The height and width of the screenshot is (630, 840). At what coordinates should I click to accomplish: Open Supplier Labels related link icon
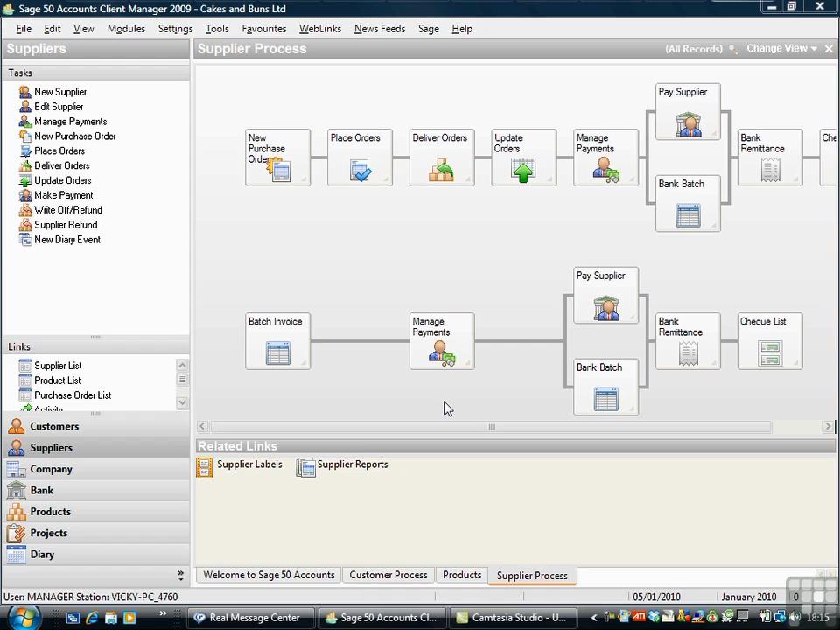205,467
